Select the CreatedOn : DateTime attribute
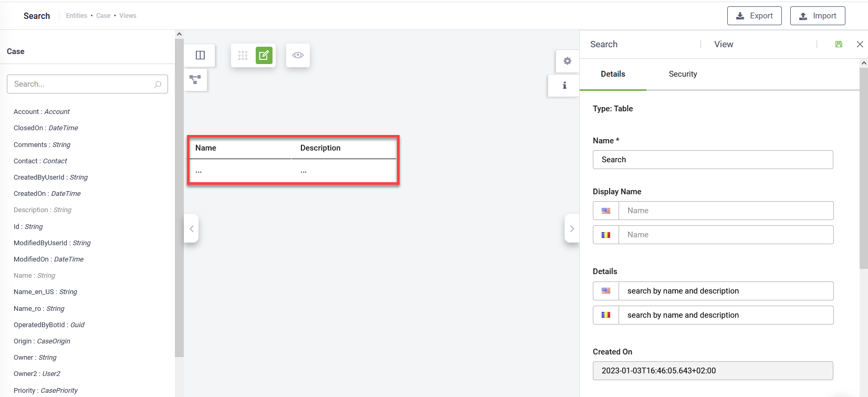 [x=47, y=194]
